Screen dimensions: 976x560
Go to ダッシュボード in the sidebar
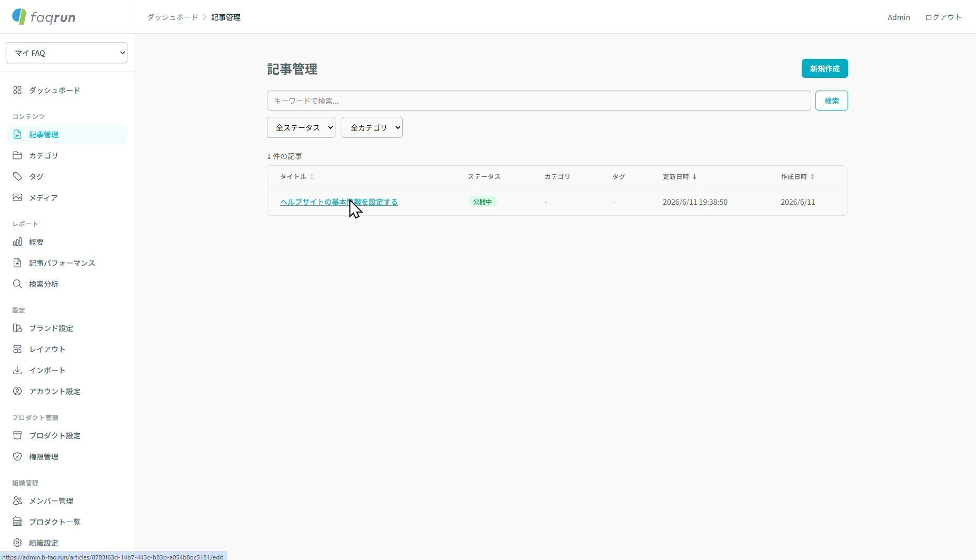point(66,90)
